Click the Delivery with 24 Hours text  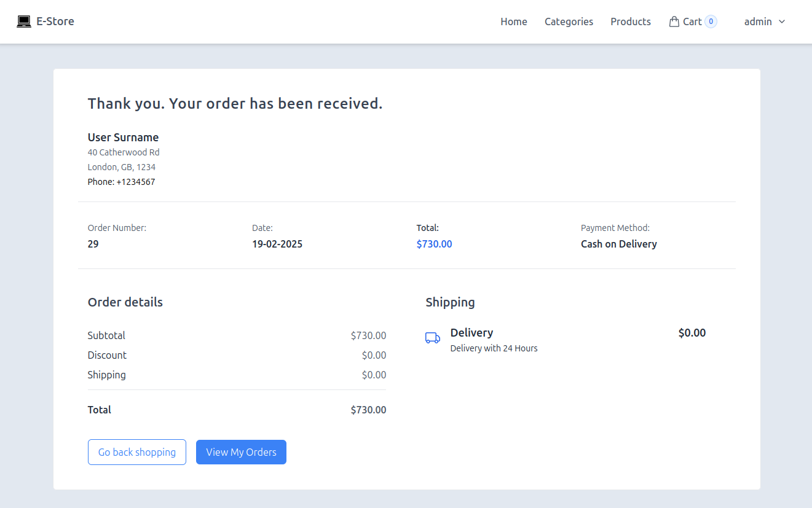pos(494,348)
